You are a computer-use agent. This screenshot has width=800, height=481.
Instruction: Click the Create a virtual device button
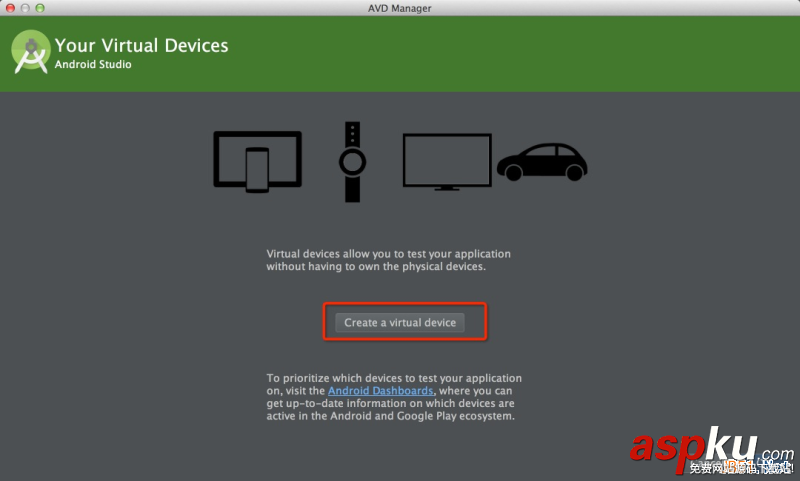coord(399,322)
